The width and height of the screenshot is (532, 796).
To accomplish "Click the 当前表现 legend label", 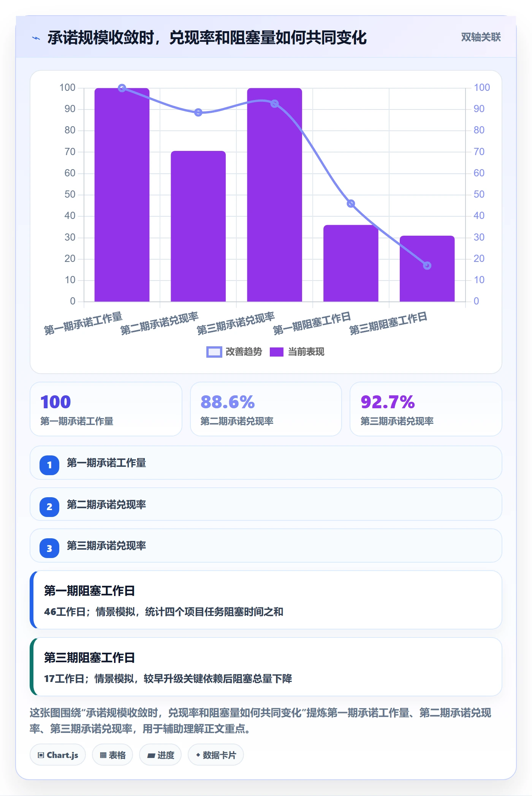I will tap(306, 352).
